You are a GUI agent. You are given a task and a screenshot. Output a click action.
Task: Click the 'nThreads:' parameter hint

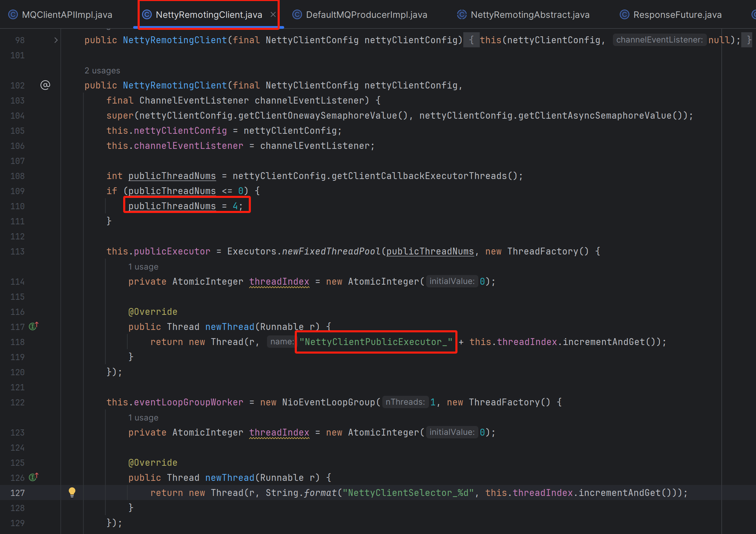tap(405, 402)
